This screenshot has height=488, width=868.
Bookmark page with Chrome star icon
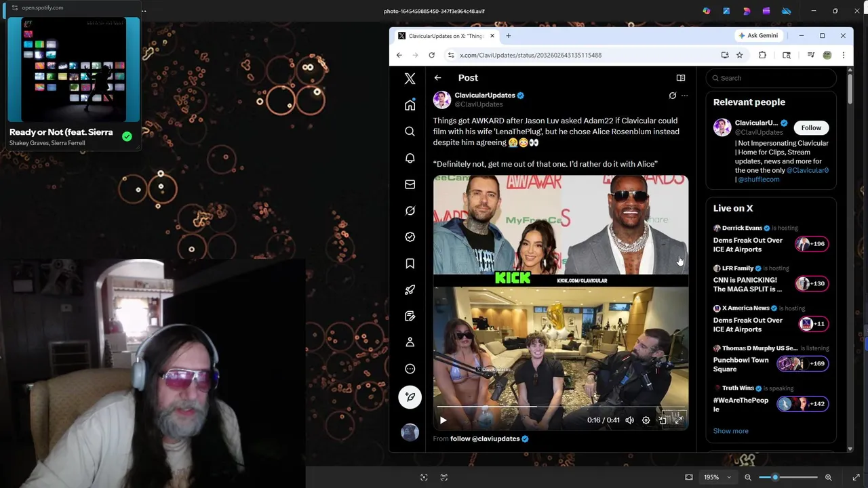point(740,55)
